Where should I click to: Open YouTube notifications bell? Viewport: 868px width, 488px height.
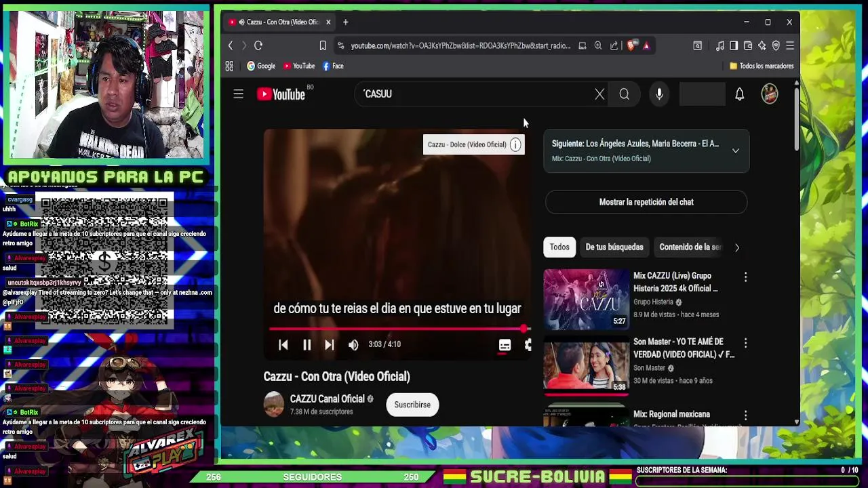[740, 94]
